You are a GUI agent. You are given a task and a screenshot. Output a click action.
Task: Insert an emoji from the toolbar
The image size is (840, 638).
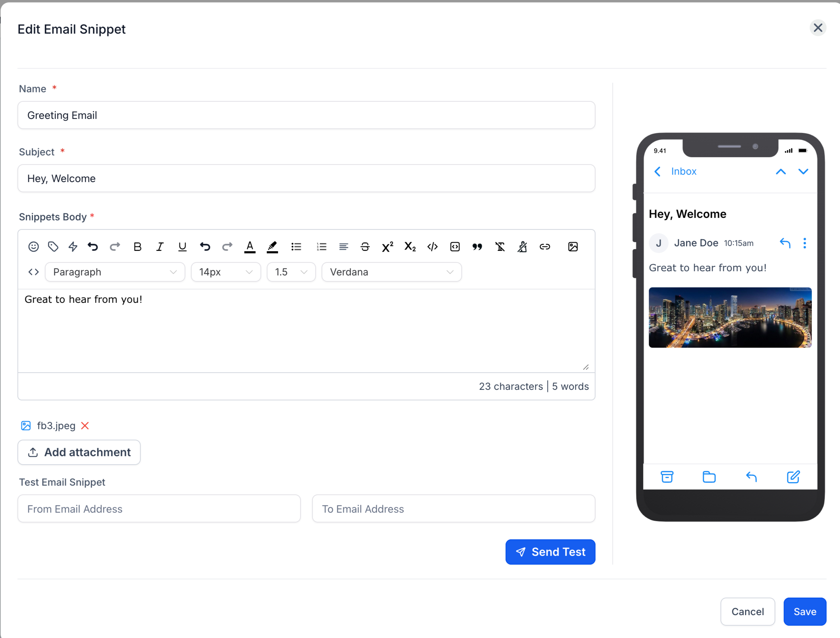(33, 247)
